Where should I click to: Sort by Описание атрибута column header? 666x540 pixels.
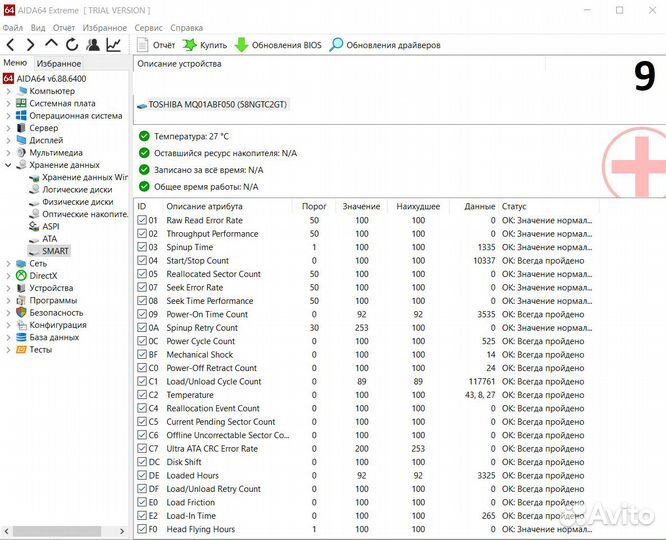[204, 206]
